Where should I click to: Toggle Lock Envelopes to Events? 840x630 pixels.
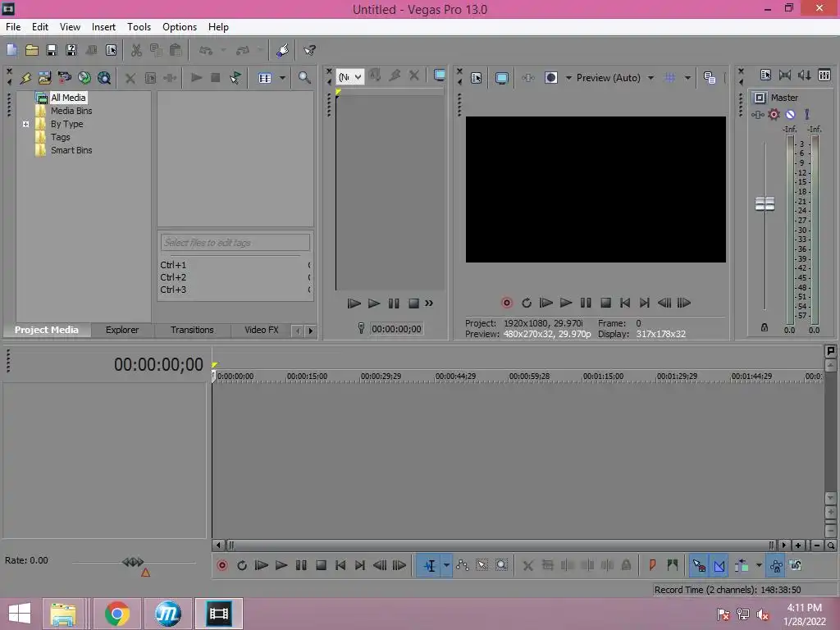click(776, 565)
